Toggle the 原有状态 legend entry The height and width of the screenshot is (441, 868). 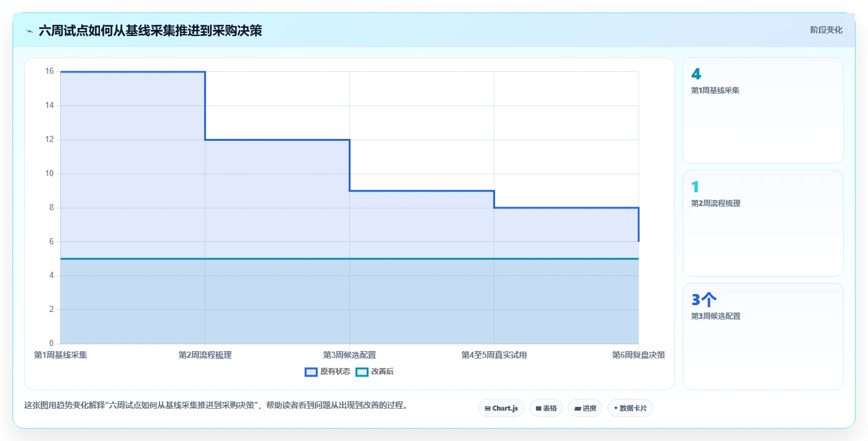[327, 372]
